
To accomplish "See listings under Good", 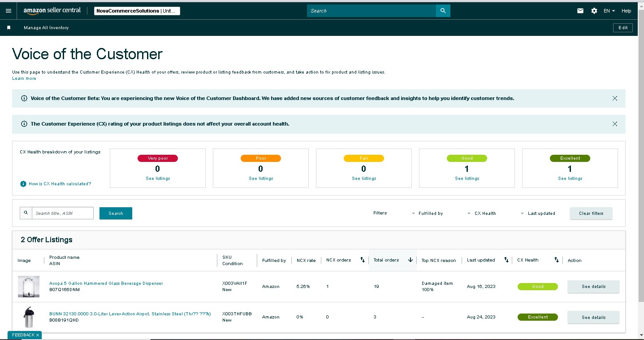I will coord(467,179).
